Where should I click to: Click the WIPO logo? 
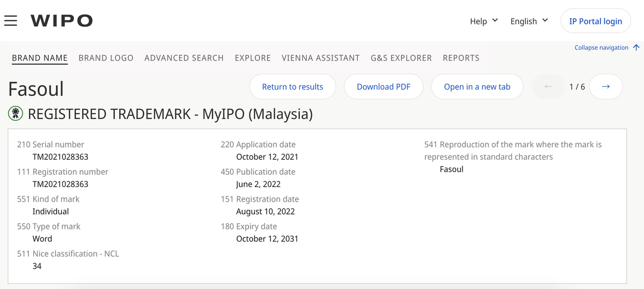[x=62, y=21]
